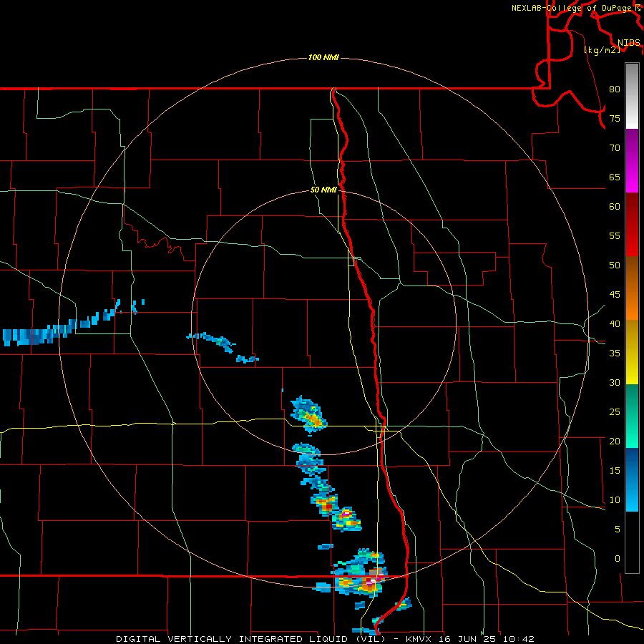Click the 75 value on the color scale
The height and width of the screenshot is (644, 644).
point(615,118)
